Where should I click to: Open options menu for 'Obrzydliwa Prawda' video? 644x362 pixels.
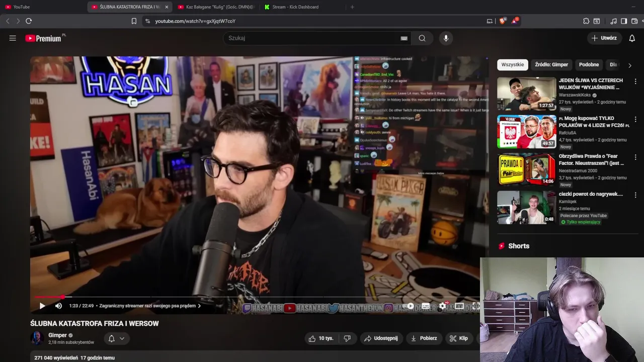pos(635,157)
